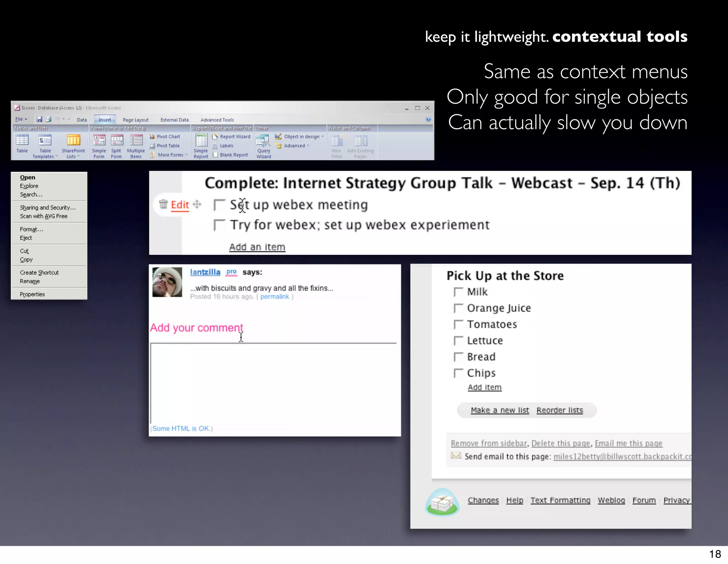Check the Try for webex item
728x564 pixels.
click(219, 225)
